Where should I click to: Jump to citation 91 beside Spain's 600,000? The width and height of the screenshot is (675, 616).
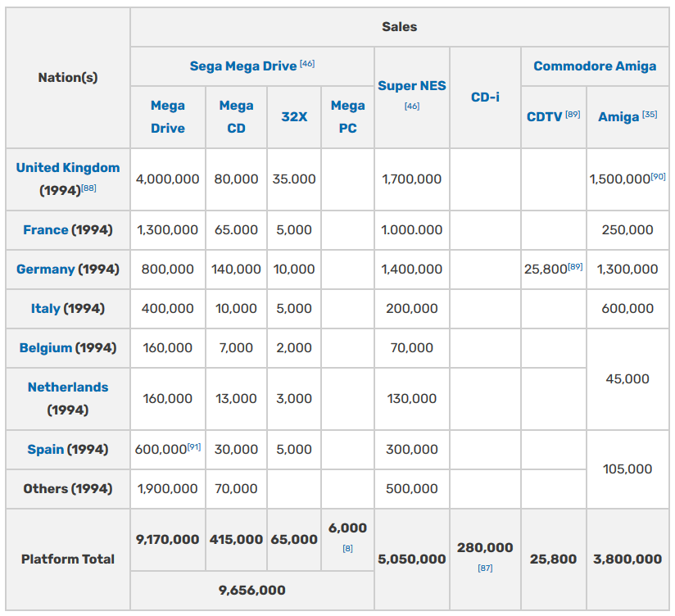click(194, 446)
